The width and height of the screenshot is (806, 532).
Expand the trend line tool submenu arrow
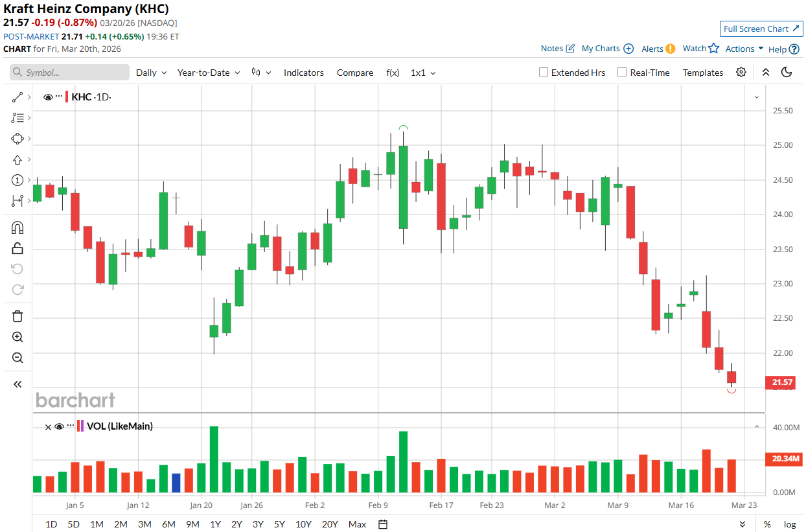[29, 97]
